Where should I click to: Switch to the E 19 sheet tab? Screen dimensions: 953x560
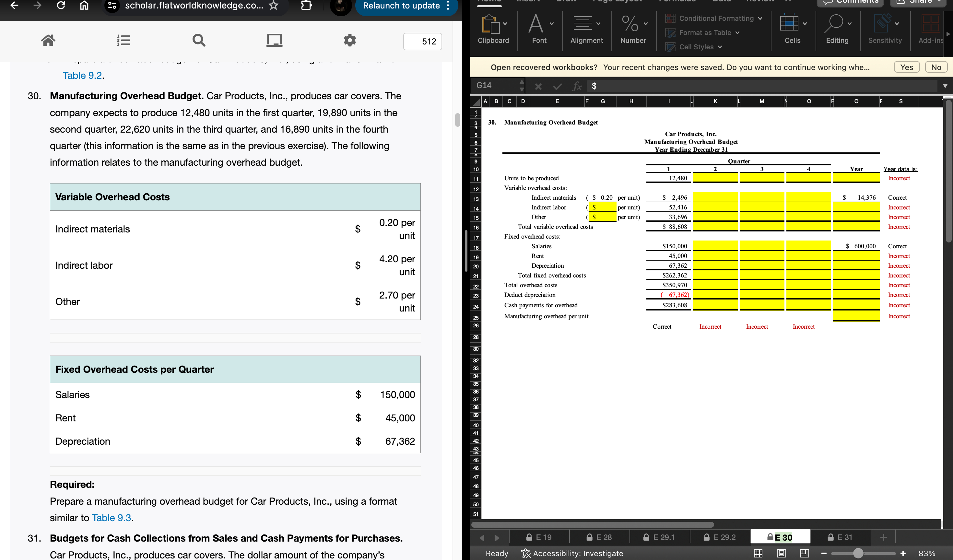click(x=539, y=537)
